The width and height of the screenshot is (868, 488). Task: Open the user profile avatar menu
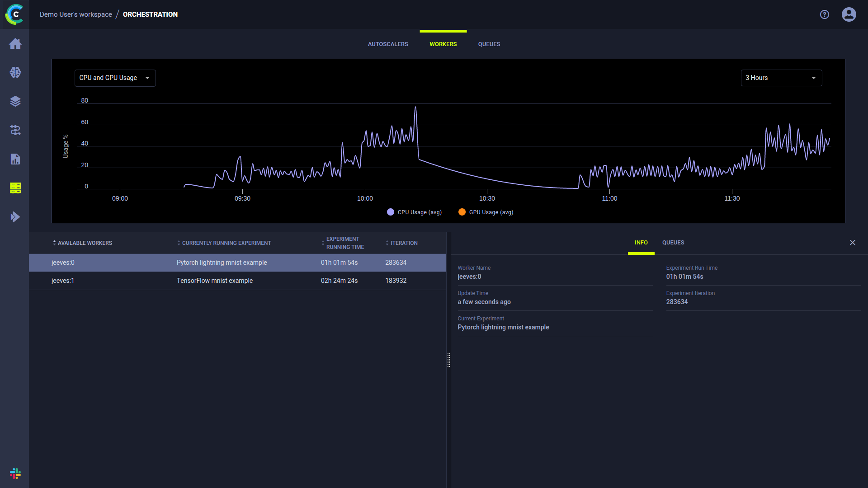click(x=849, y=14)
